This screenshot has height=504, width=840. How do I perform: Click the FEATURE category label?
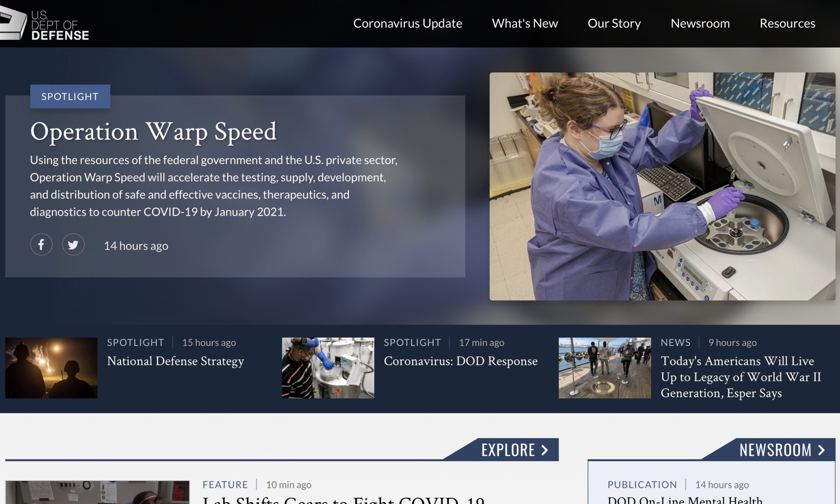(x=225, y=485)
